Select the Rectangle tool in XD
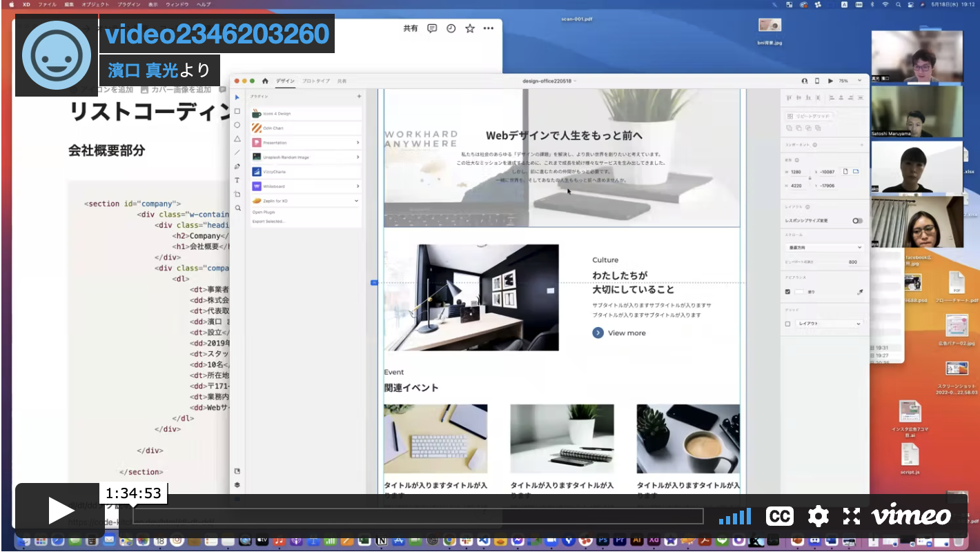The image size is (980, 552). click(237, 111)
